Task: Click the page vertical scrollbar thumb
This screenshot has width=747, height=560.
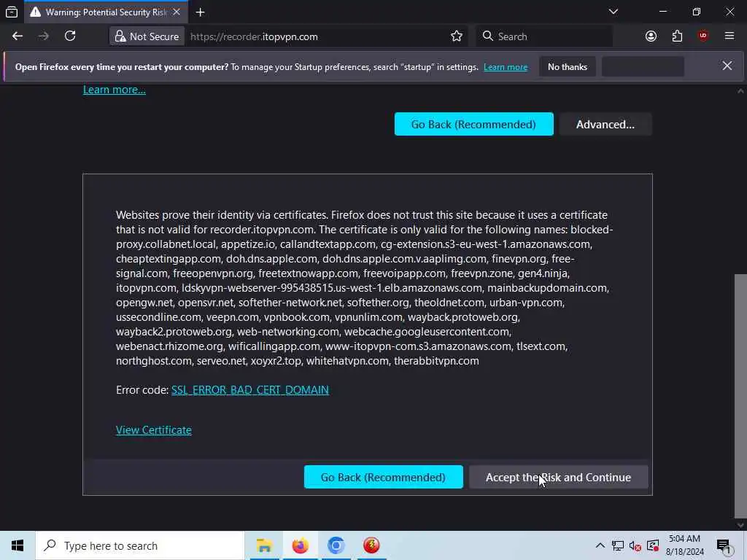Action: pos(740,396)
